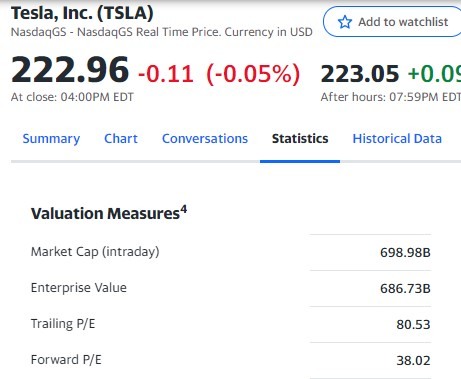
Task: Click the red -0.11 (-0.05%) change
Action: coord(219,74)
